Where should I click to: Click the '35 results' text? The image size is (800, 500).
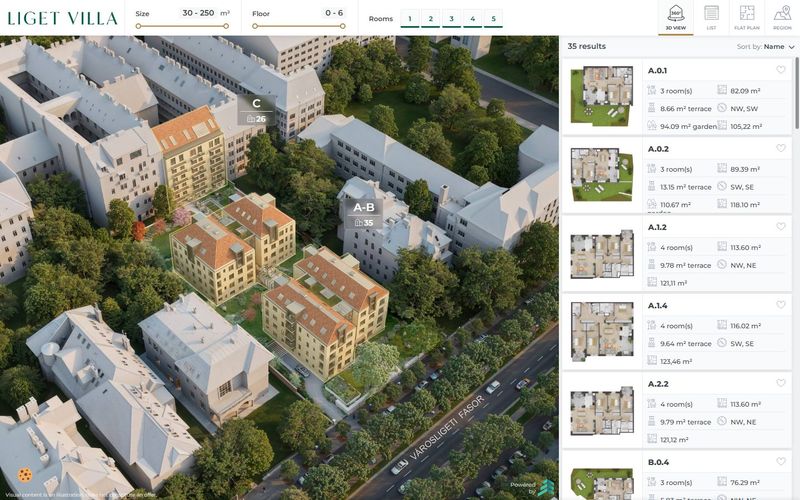587,46
